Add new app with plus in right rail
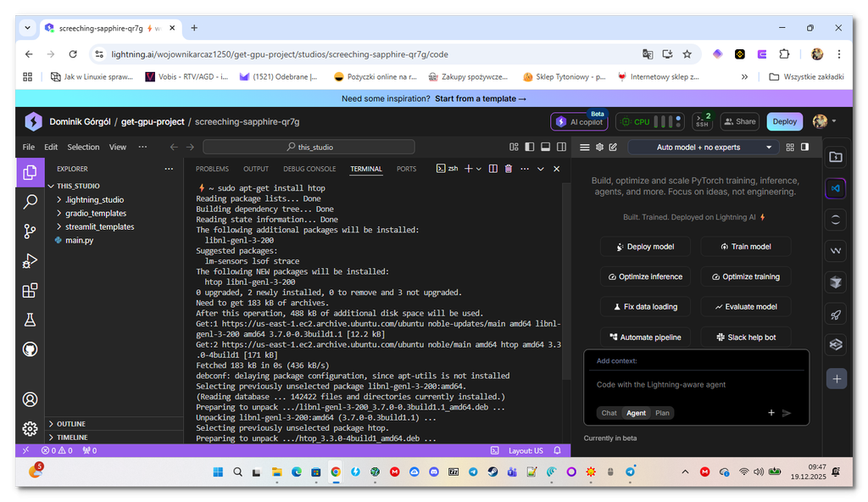The height and width of the screenshot is (502, 868). [837, 379]
